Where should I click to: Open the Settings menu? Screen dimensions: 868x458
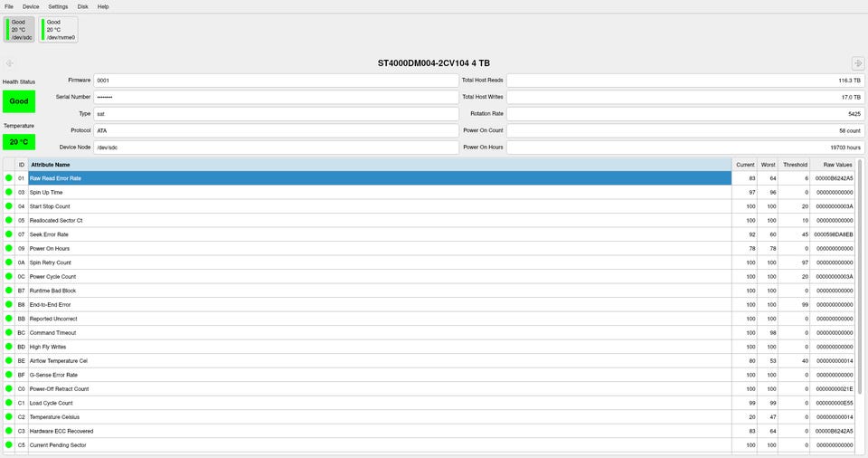58,6
